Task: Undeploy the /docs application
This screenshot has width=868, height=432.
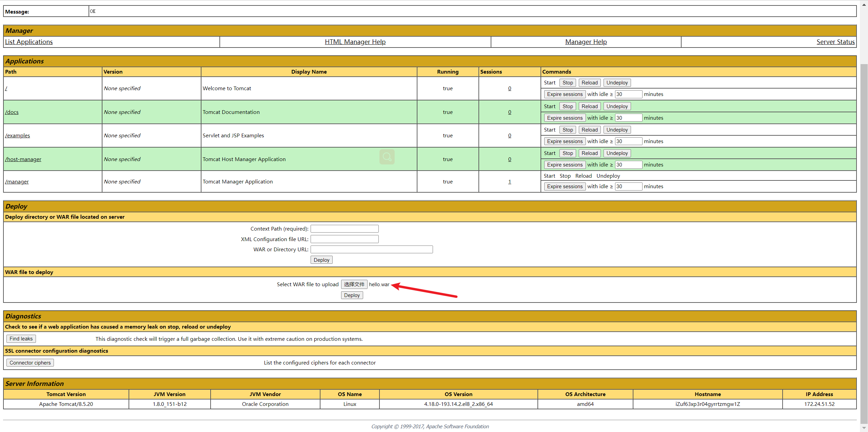Action: coord(617,106)
